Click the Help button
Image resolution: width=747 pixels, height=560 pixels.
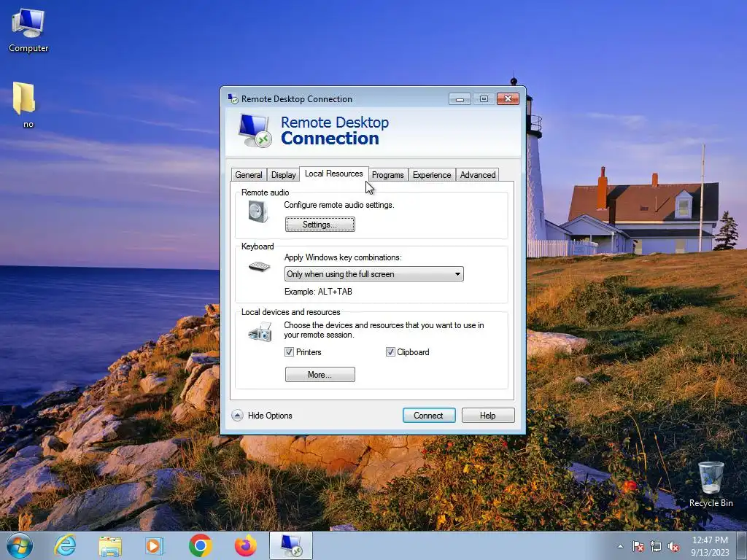pyautogui.click(x=488, y=415)
